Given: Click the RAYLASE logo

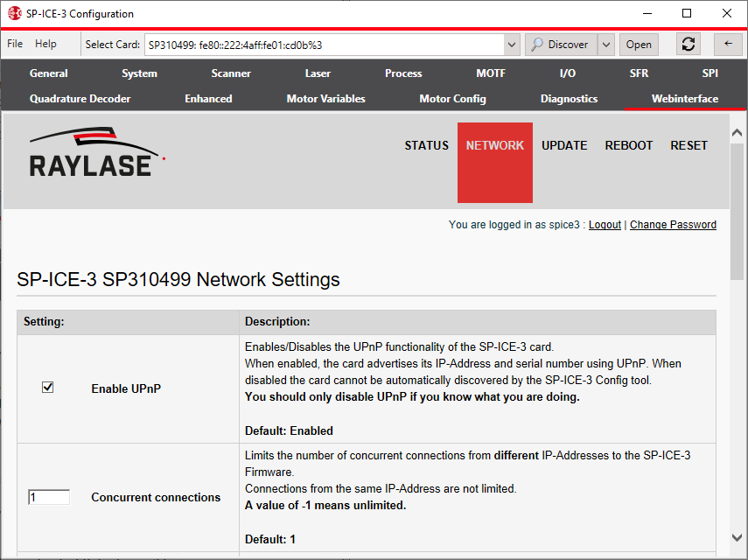Looking at the screenshot, I should pyautogui.click(x=97, y=152).
